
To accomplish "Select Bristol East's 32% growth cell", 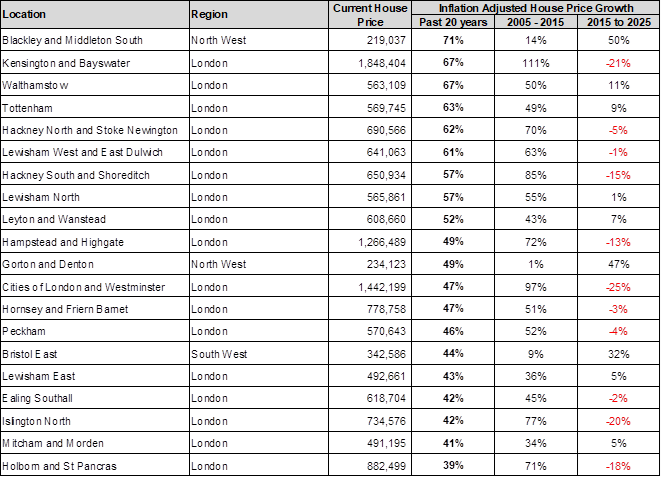I will click(617, 354).
